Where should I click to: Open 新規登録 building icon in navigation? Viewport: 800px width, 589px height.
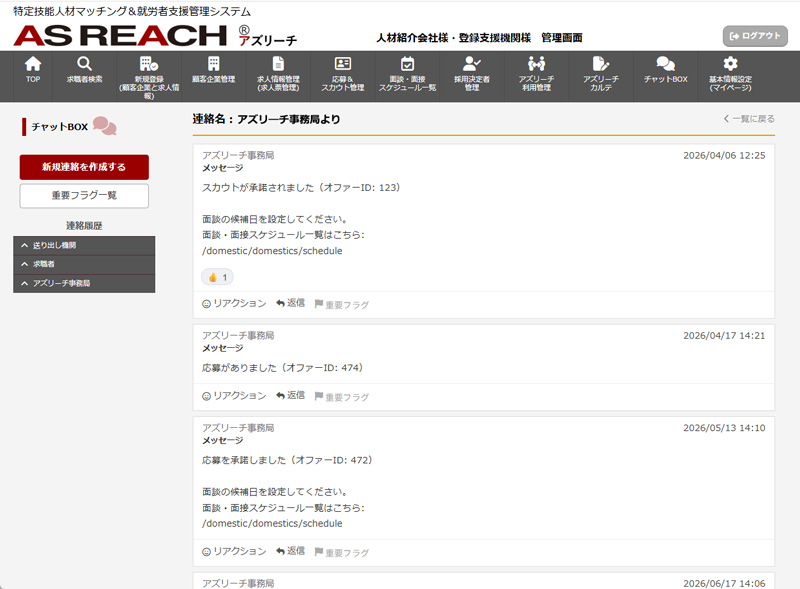[x=149, y=64]
